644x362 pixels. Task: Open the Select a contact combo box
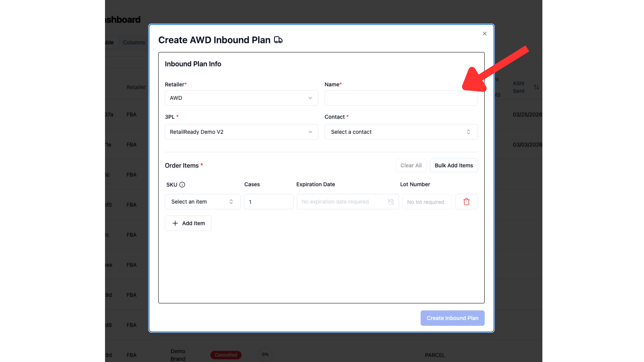(x=401, y=132)
